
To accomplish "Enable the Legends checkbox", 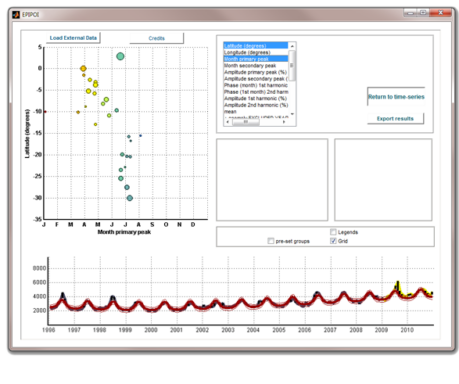I will [333, 232].
